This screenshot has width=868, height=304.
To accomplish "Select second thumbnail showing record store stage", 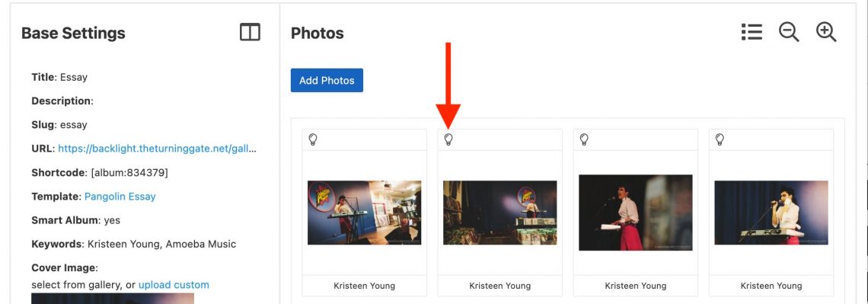I will click(x=500, y=213).
